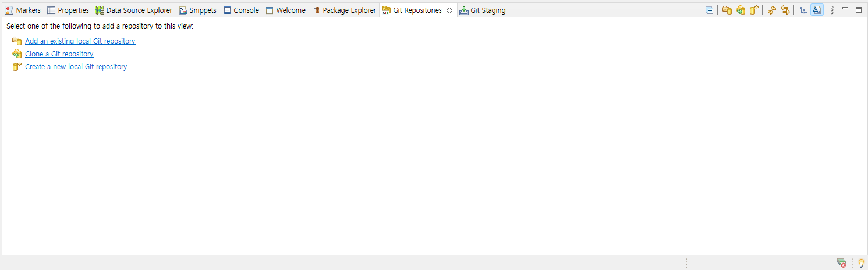This screenshot has height=270, width=868.
Task: Click the 'Add an existing local Git repository' link
Action: click(x=80, y=41)
